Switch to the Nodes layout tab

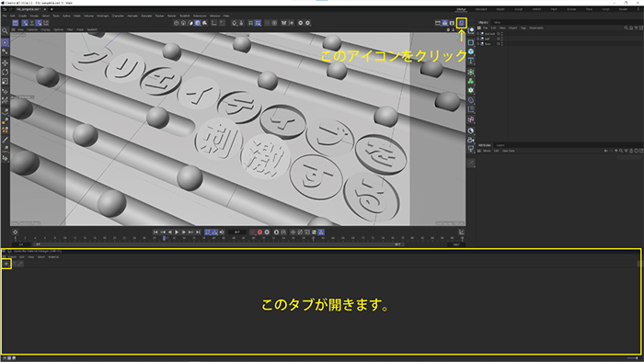(x=623, y=9)
